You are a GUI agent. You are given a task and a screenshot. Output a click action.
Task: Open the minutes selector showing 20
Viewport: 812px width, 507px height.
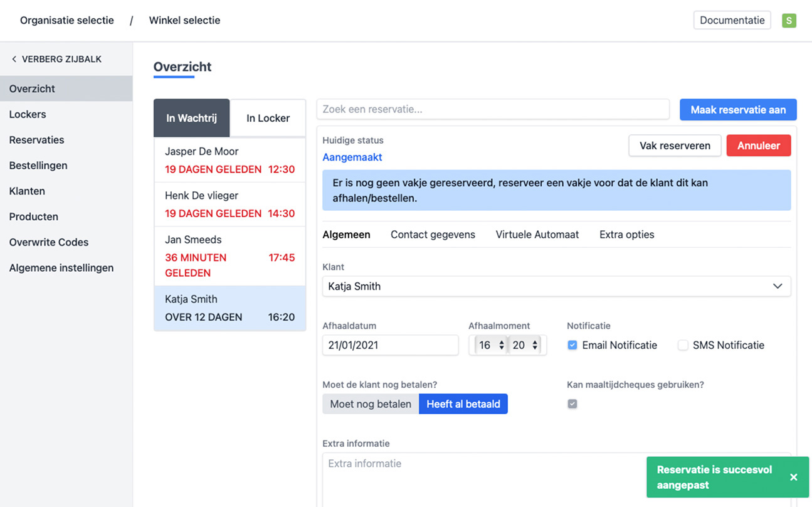tap(525, 345)
